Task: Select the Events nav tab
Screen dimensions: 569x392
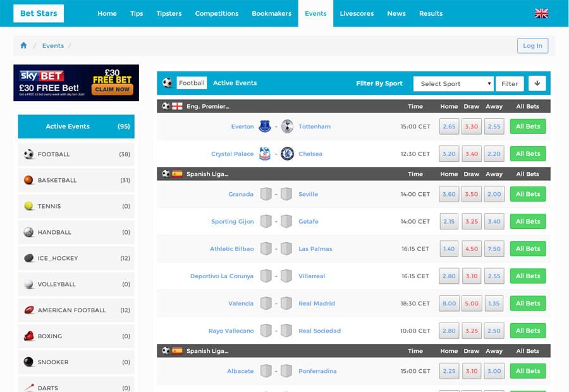Action: [x=315, y=13]
